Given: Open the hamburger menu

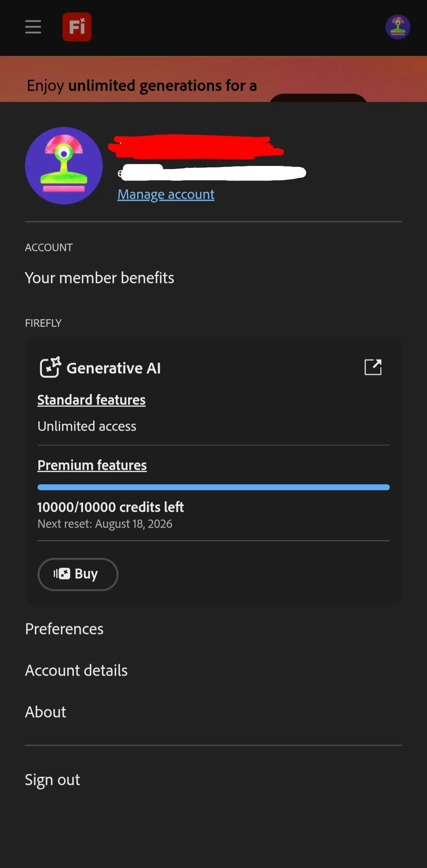Looking at the screenshot, I should click(33, 27).
